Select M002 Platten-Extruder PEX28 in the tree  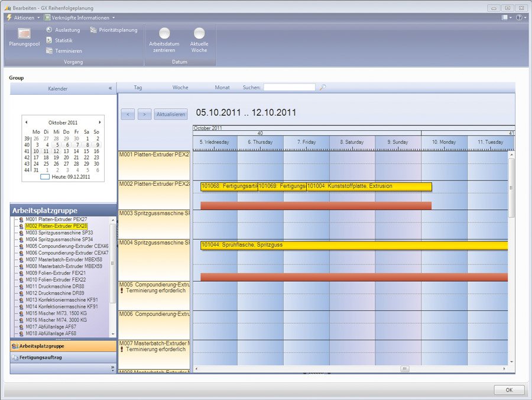coord(56,226)
